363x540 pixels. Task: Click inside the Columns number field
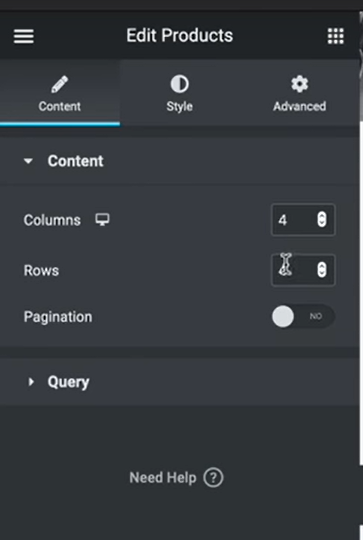click(303, 220)
